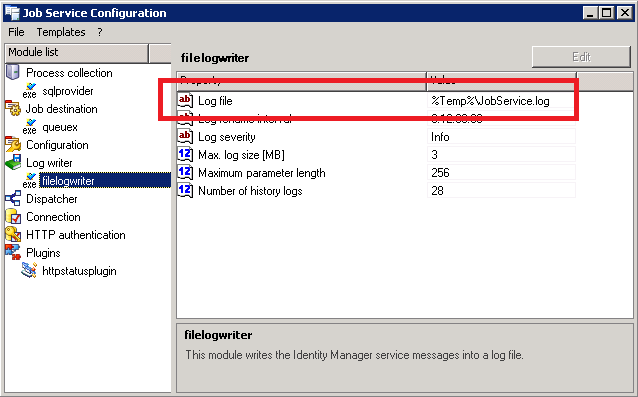Screen dimensions: 638x397
Task: Open the ? help menu
Action: pos(100,32)
